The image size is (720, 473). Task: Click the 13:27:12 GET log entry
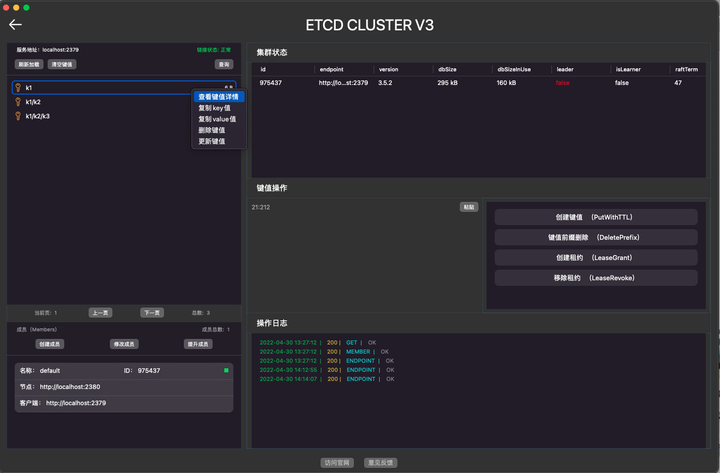coord(318,343)
